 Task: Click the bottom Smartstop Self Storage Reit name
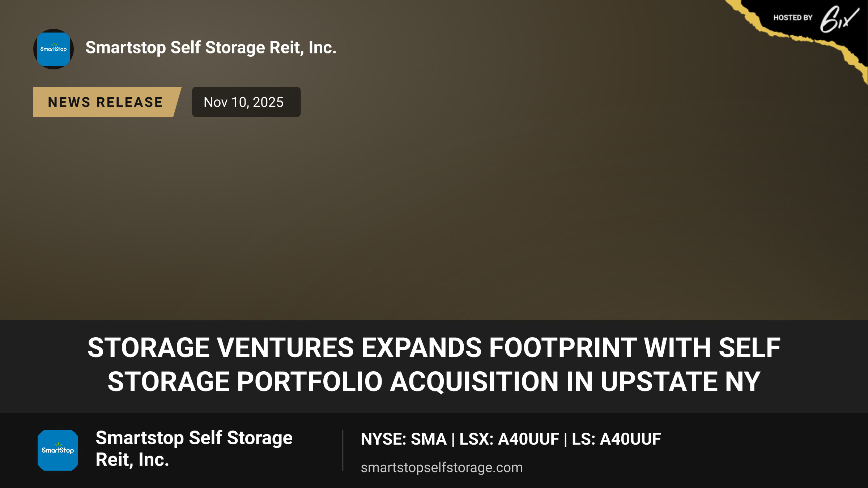coord(194,449)
